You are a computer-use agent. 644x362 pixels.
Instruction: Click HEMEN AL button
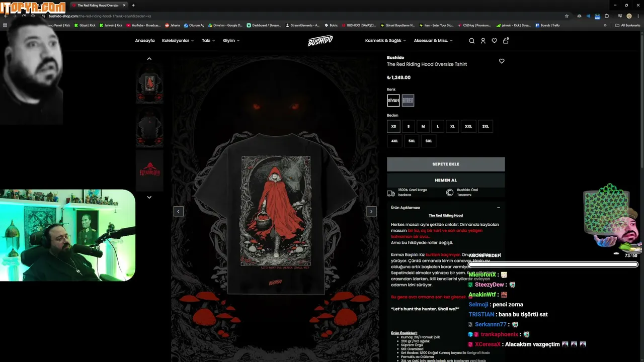click(446, 180)
